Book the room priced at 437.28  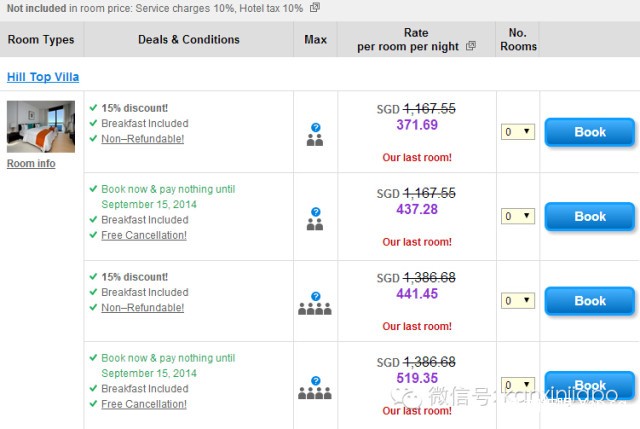click(590, 216)
